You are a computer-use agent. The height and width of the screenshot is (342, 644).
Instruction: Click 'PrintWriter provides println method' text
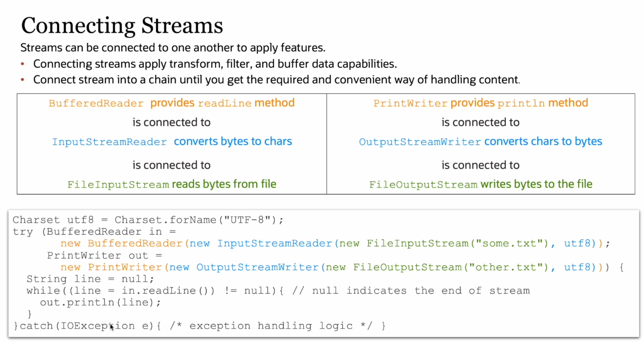(x=481, y=103)
